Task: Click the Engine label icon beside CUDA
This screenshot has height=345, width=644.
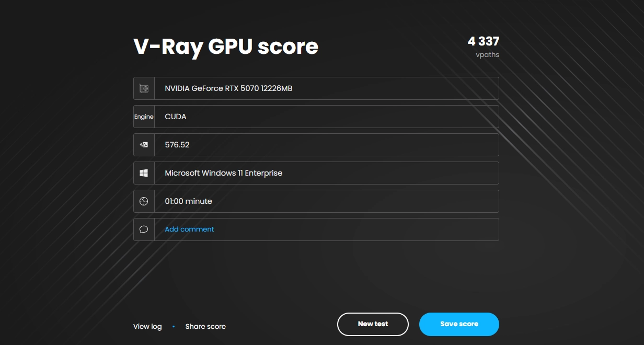Action: click(x=144, y=117)
